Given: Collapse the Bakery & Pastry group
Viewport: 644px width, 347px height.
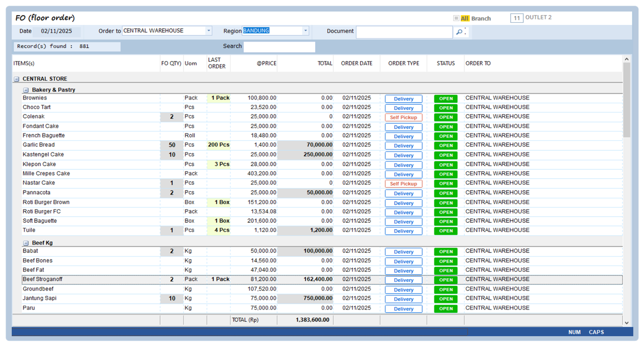Looking at the screenshot, I should [x=26, y=90].
